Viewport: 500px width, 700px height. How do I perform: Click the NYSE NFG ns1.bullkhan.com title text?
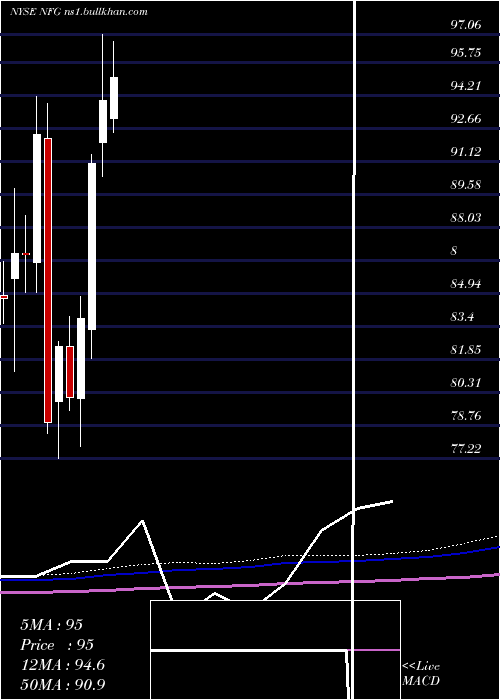tap(79, 12)
